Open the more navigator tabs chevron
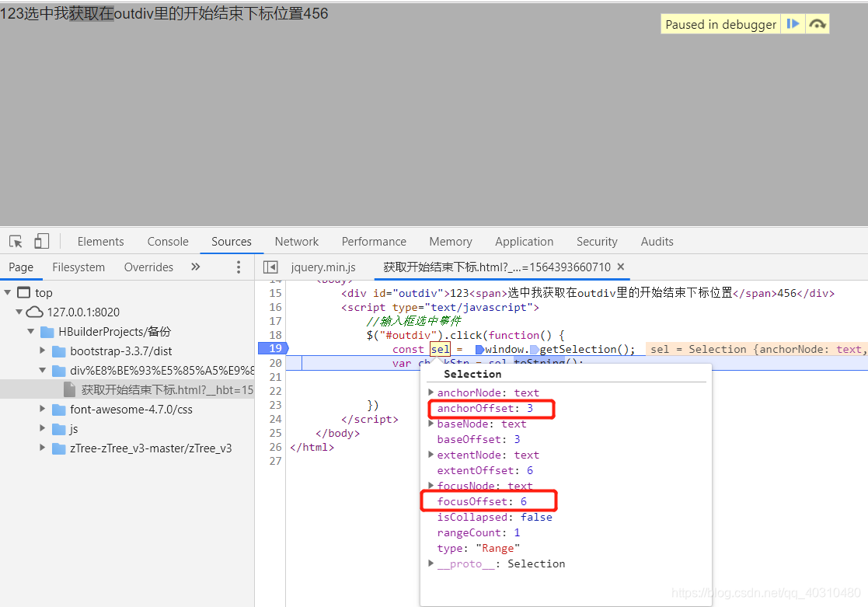This screenshot has width=868, height=607. pos(195,267)
